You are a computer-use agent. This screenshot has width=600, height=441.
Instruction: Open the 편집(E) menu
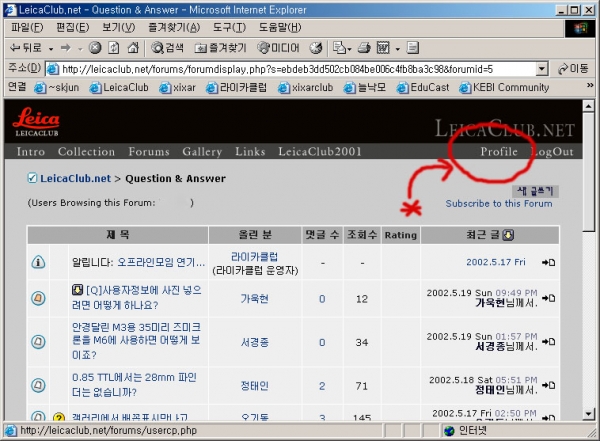72,27
